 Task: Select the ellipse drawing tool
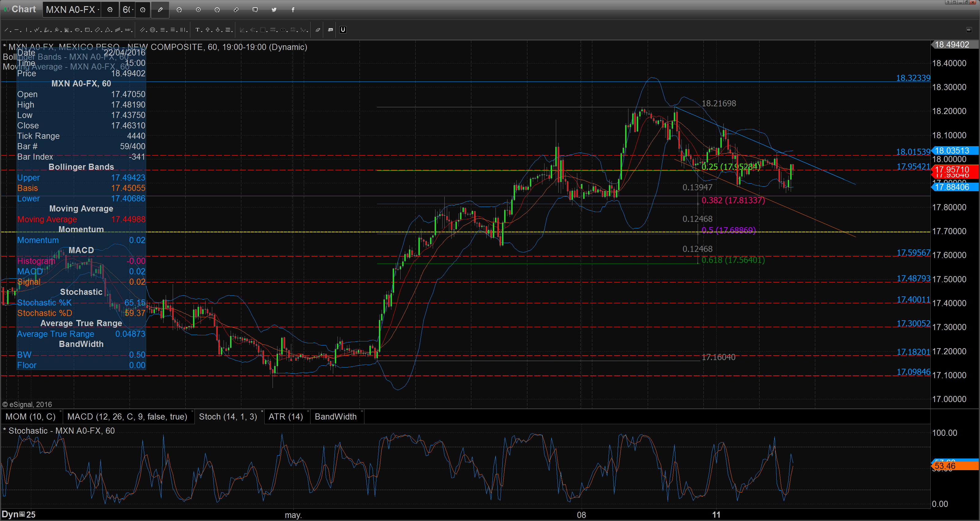77,30
